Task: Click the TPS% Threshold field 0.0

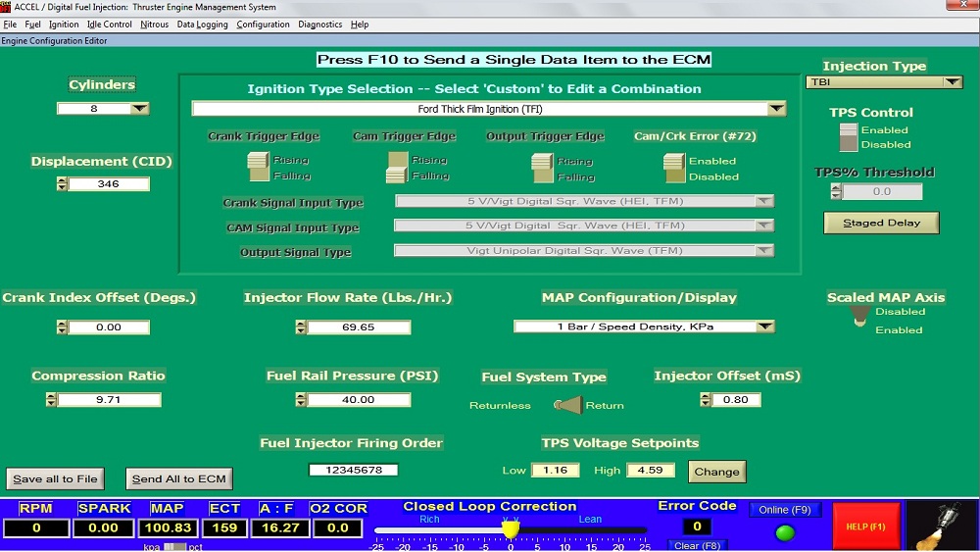Action: click(882, 192)
